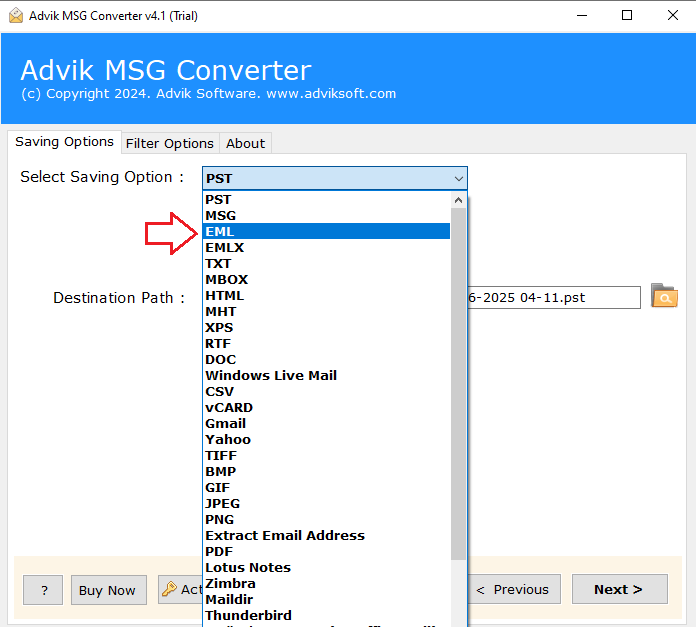Viewport: 696px width, 627px height.
Task: Select DOC saving format
Action: (x=326, y=359)
